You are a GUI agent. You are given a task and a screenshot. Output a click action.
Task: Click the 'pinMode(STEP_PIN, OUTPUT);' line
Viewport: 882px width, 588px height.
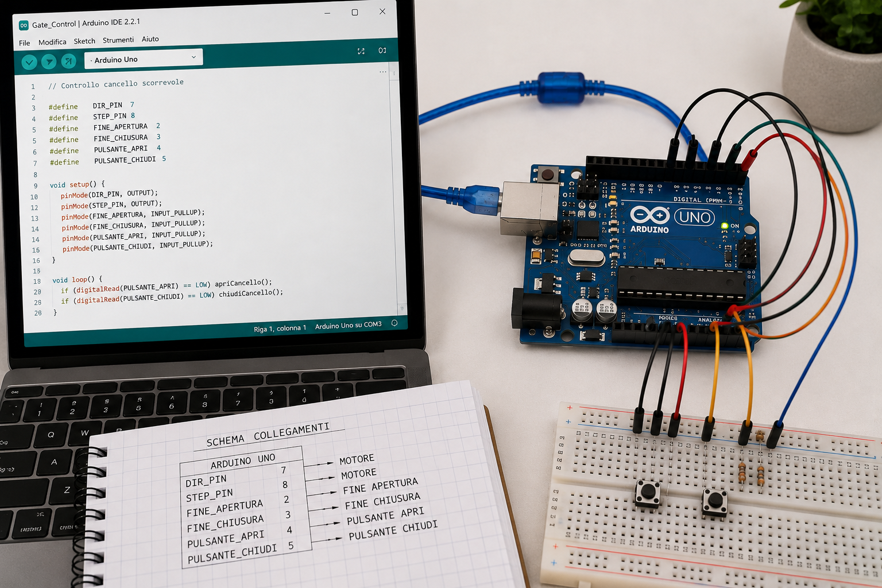coord(111,204)
